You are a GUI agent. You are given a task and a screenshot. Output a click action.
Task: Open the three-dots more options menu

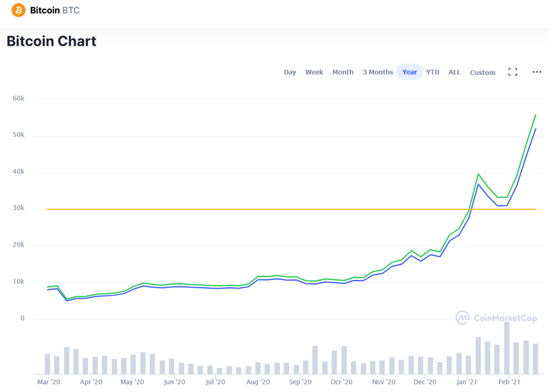pyautogui.click(x=537, y=72)
